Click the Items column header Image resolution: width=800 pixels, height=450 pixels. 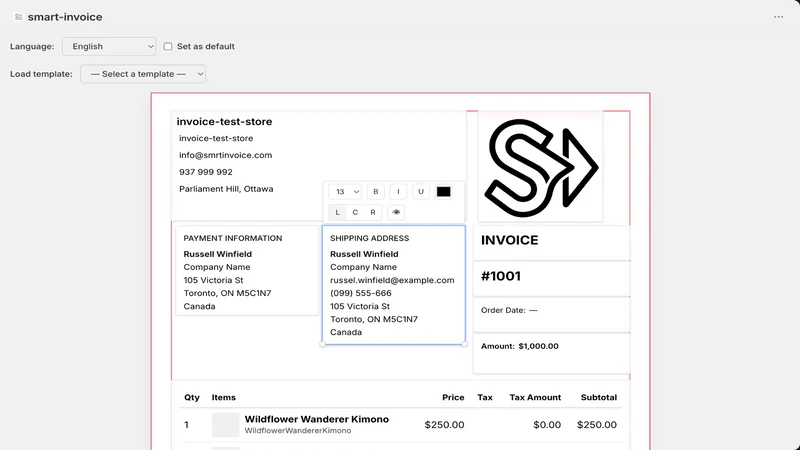click(223, 397)
